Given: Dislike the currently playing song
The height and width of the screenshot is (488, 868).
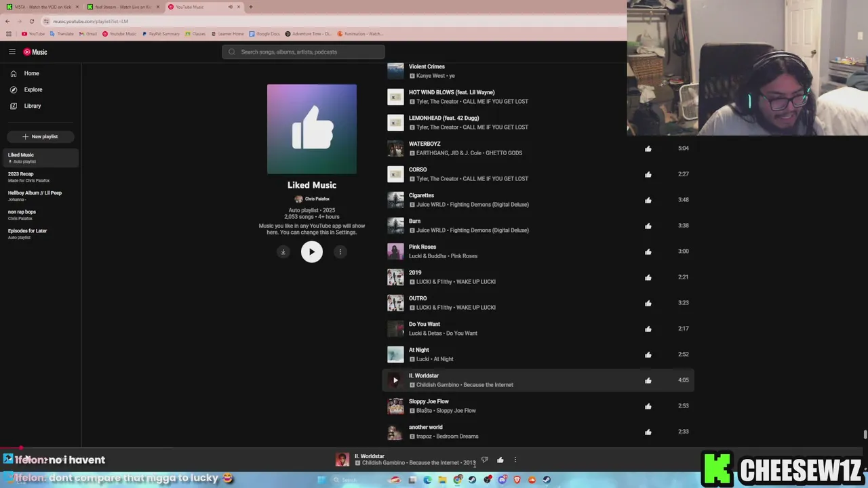Looking at the screenshot, I should (x=484, y=460).
